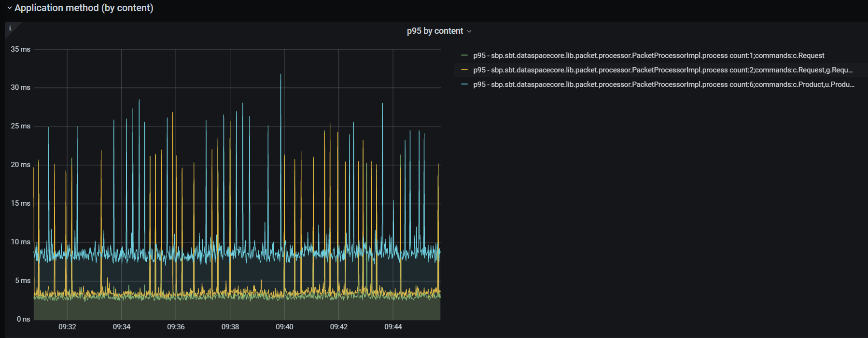The height and width of the screenshot is (338, 868).
Task: Click yellow color line icon of count:2 series
Action: (464, 70)
